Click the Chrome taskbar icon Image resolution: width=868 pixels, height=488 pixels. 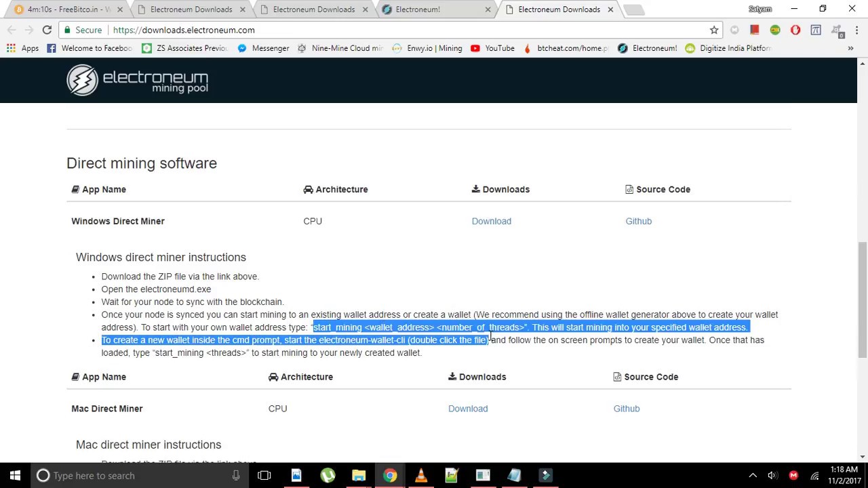390,475
